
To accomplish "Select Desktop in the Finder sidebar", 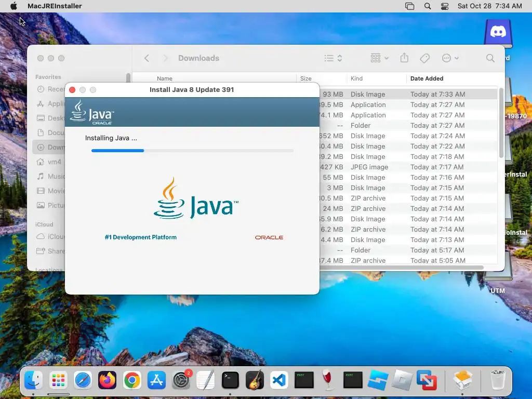I will 50,118.
